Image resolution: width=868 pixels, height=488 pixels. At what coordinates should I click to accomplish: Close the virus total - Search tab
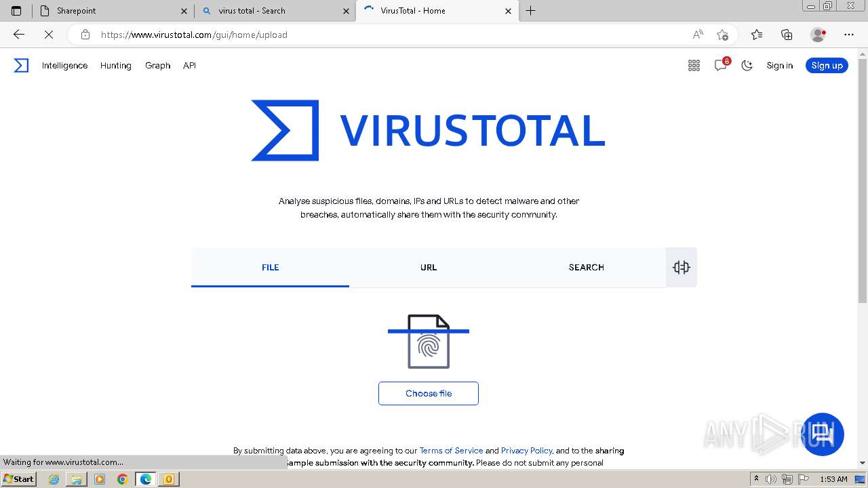point(347,11)
